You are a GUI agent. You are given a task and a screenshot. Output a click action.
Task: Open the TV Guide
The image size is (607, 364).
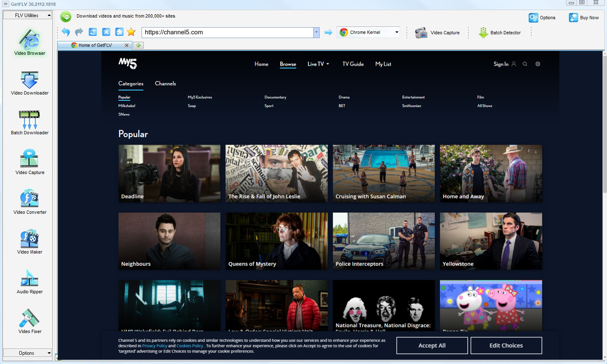(x=353, y=64)
